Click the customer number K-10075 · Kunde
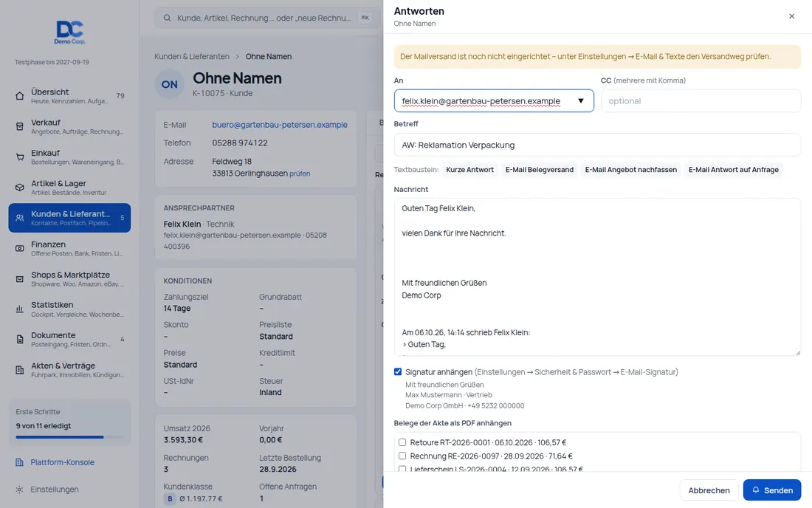This screenshot has height=508, width=812. 223,94
